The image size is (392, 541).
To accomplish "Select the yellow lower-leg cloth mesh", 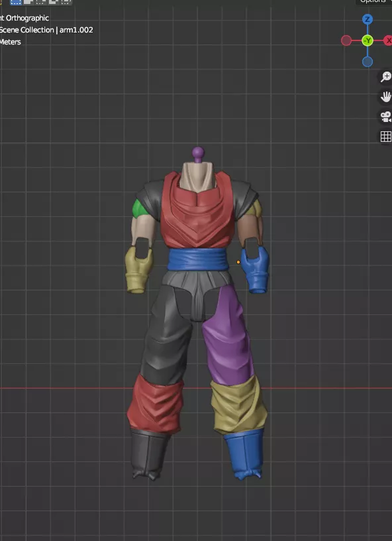I will (x=239, y=404).
